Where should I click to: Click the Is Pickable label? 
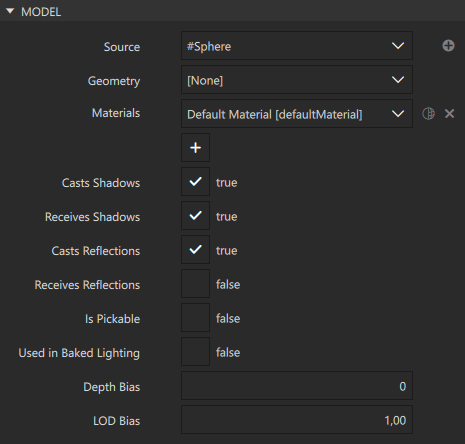[x=112, y=319]
